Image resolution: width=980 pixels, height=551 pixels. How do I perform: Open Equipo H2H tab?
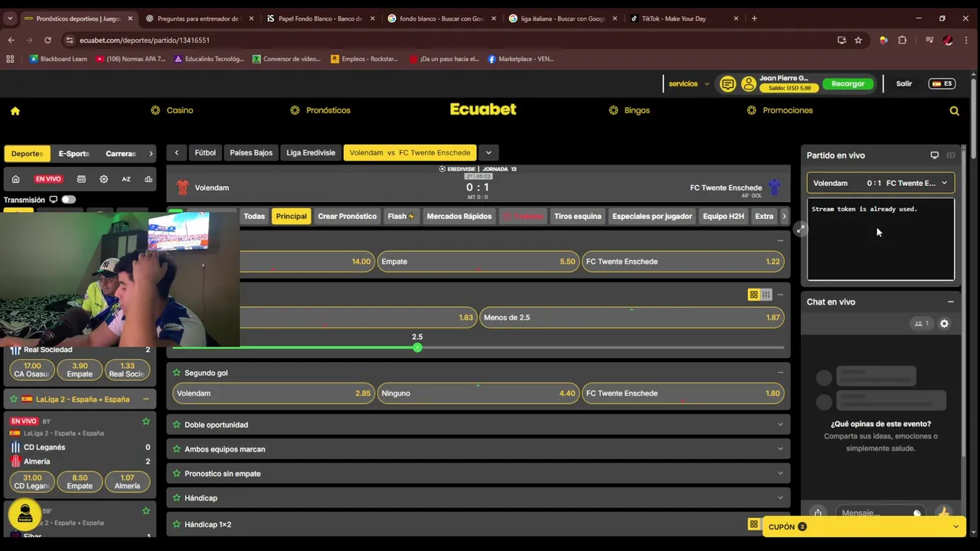[x=723, y=217]
